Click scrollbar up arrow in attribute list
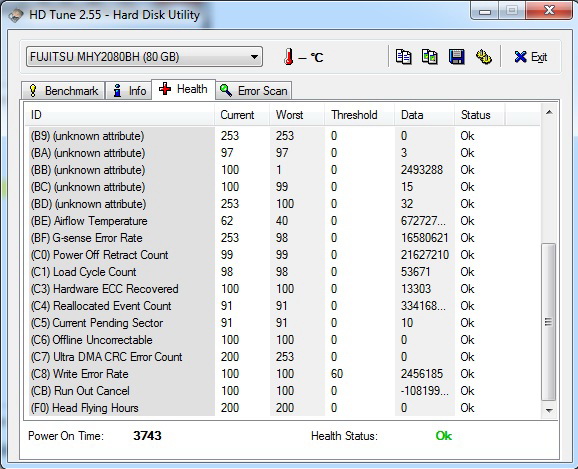578x469 pixels. pyautogui.click(x=549, y=112)
